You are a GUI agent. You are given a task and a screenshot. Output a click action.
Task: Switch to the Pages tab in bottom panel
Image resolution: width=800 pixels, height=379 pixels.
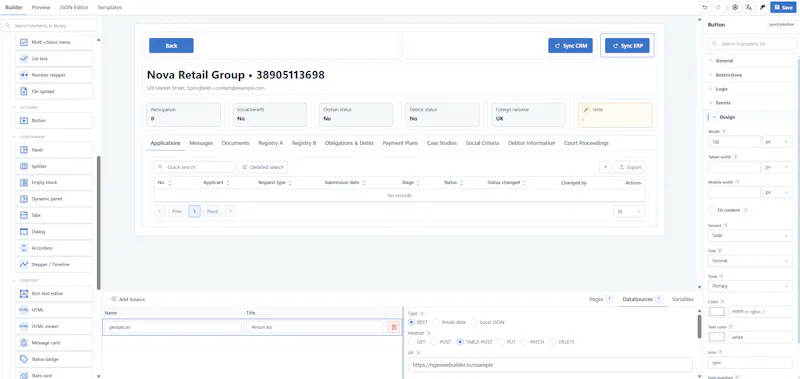tap(601, 299)
